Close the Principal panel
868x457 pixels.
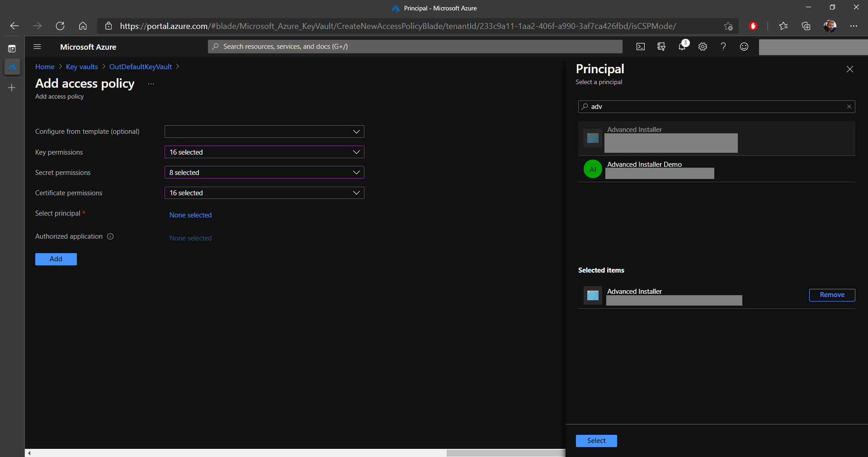[850, 69]
